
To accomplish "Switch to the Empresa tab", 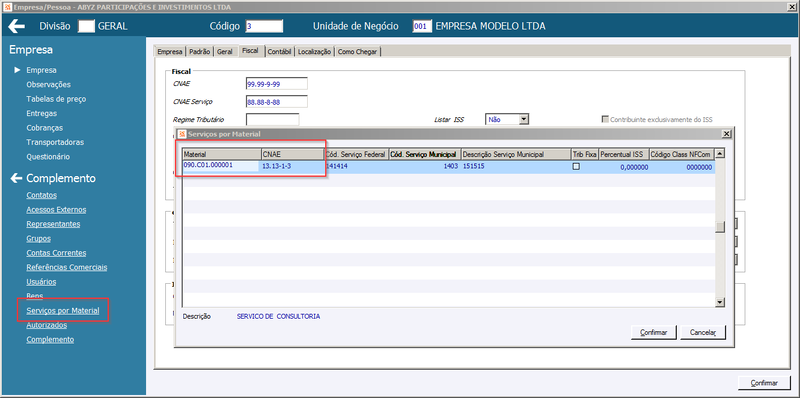I will pyautogui.click(x=170, y=52).
